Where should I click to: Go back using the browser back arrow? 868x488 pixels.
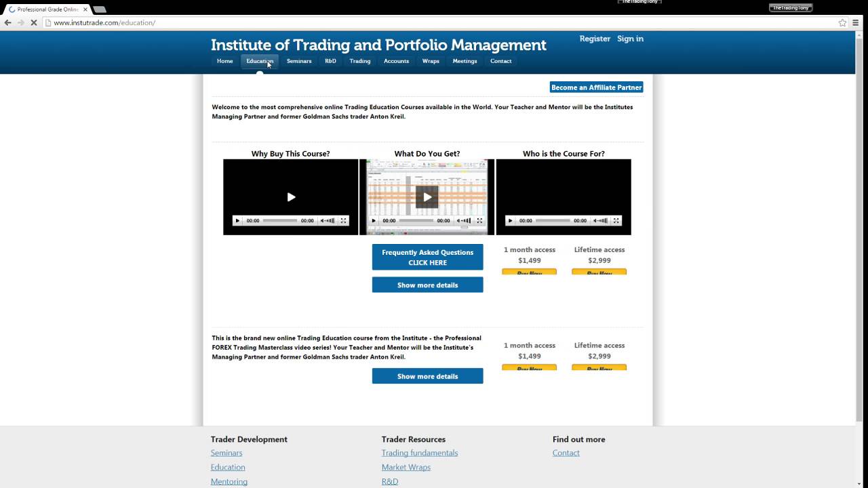click(x=8, y=22)
